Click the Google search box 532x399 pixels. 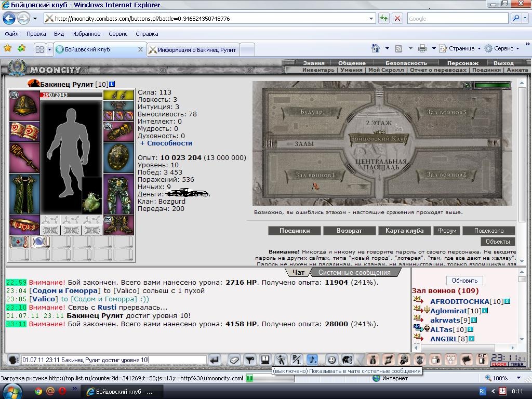[458, 18]
